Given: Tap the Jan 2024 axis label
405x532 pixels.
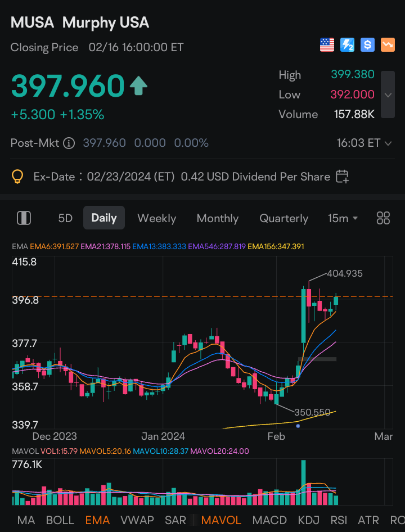Looking at the screenshot, I should pos(163,436).
